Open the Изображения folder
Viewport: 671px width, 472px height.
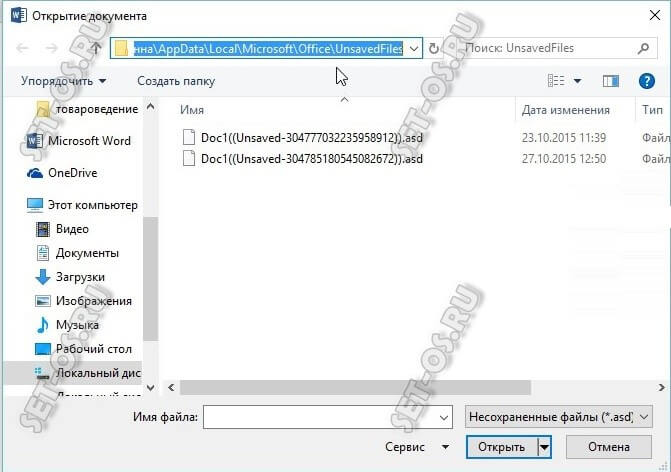pos(83,301)
